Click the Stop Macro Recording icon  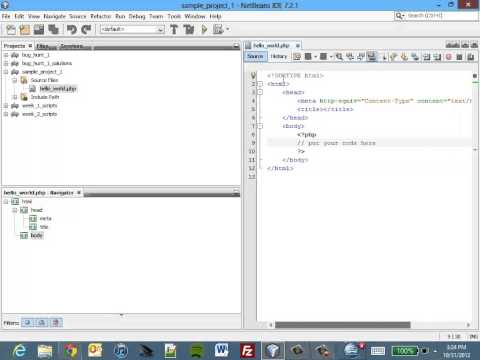[459, 57]
